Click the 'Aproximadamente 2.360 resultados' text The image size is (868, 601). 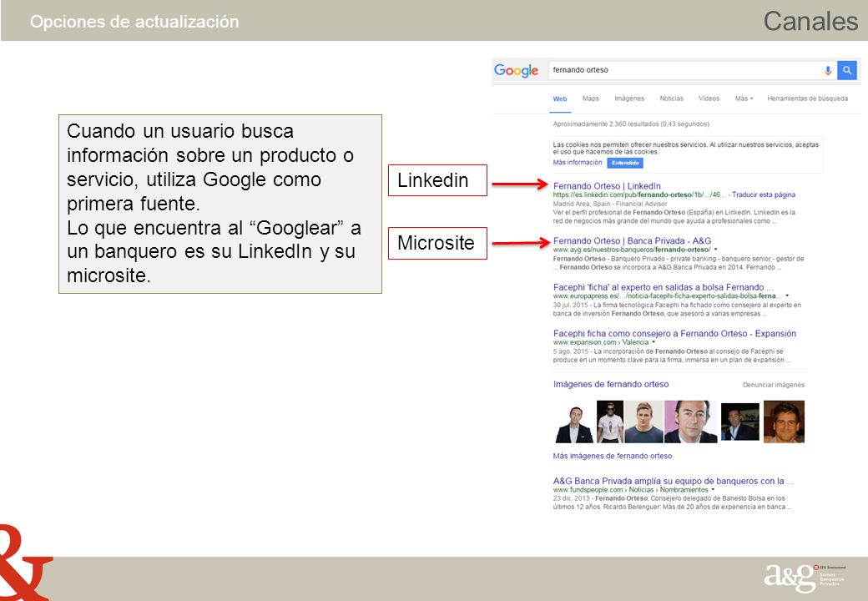(x=630, y=124)
